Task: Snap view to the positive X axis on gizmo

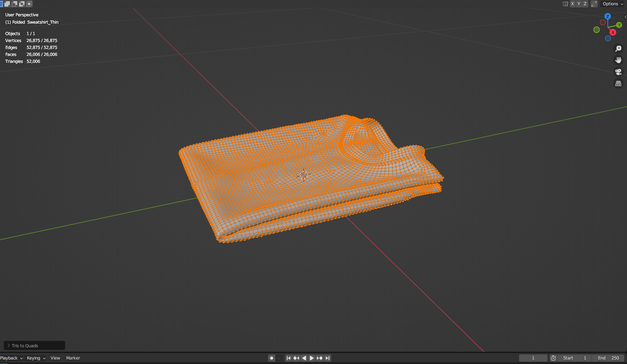Action: pyautogui.click(x=613, y=32)
